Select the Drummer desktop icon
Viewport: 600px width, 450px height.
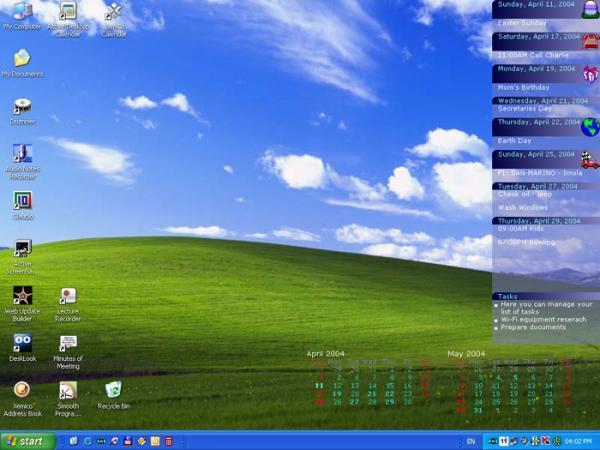point(23,112)
